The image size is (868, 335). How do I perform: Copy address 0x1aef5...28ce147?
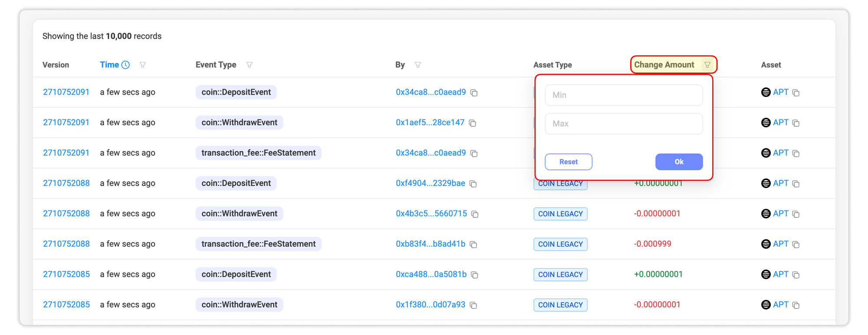click(x=473, y=123)
